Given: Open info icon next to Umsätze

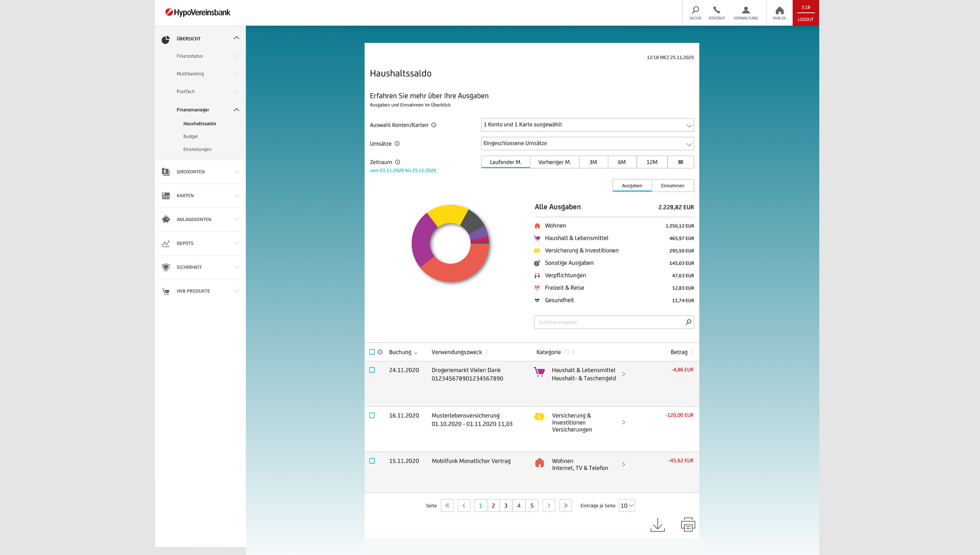Looking at the screenshot, I should tap(397, 144).
